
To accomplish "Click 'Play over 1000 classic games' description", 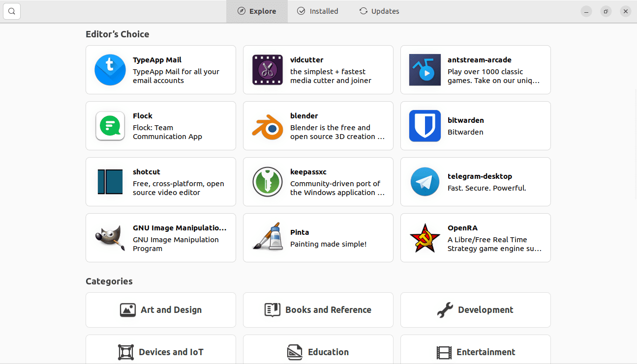I will coord(493,76).
